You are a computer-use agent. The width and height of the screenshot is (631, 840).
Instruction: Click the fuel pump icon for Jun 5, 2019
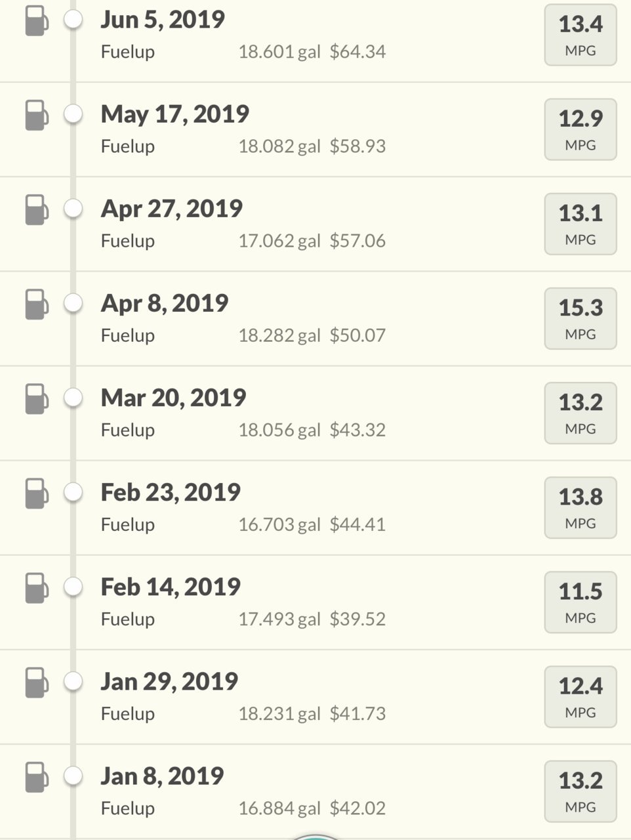point(37,20)
